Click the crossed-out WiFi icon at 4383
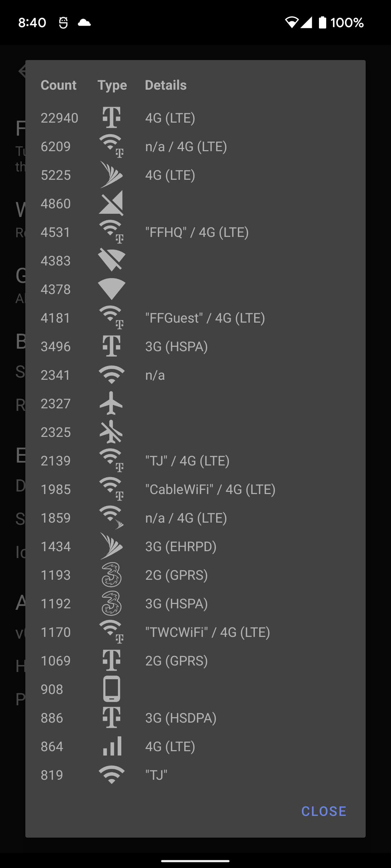The width and height of the screenshot is (391, 868). coord(112,260)
